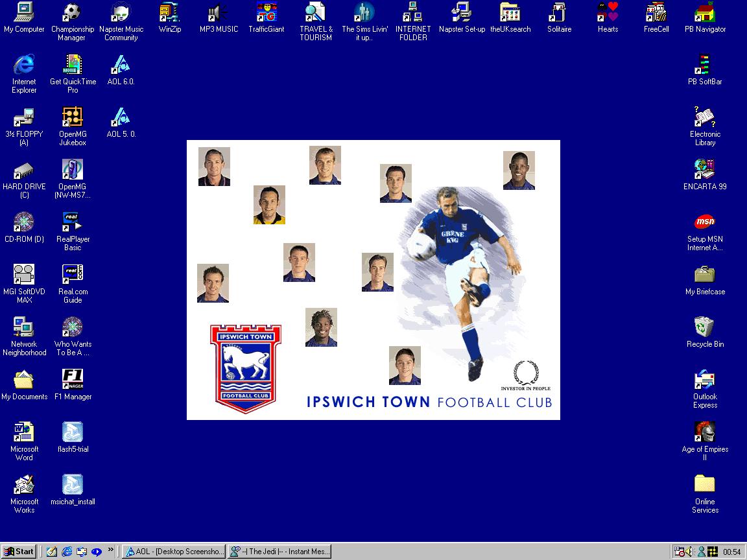This screenshot has height=560, width=747.
Task: Open The Sims Livin' it up shortcut
Action: click(364, 13)
